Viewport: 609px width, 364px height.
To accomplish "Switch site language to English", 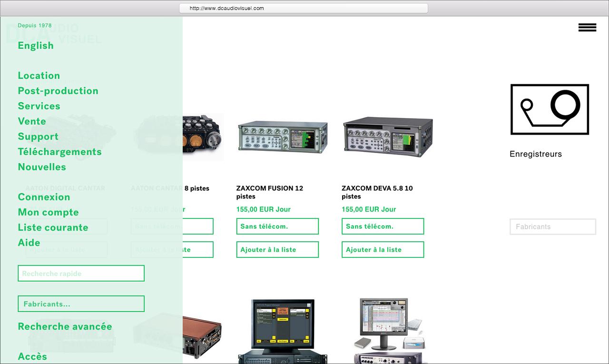I will point(36,46).
